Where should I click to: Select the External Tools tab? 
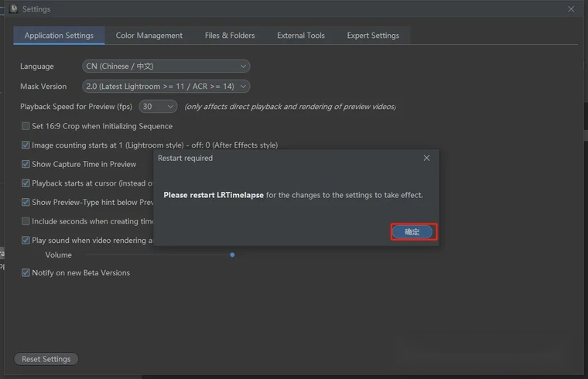click(301, 36)
